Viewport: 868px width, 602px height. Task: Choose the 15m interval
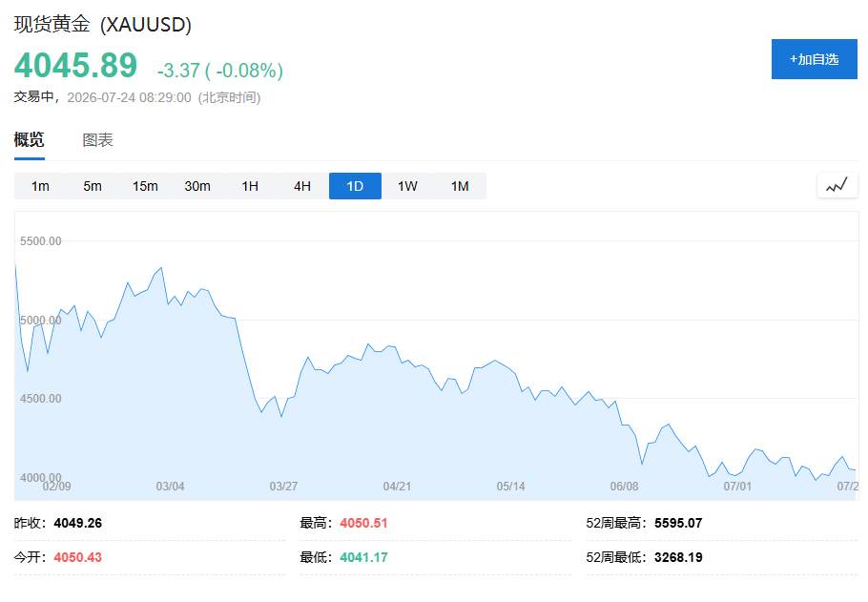[145, 186]
